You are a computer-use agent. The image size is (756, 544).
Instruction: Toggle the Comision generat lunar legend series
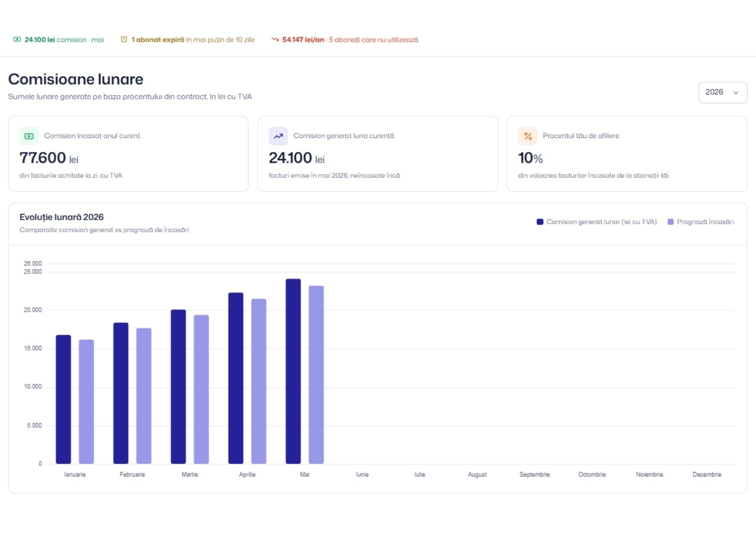pos(597,222)
